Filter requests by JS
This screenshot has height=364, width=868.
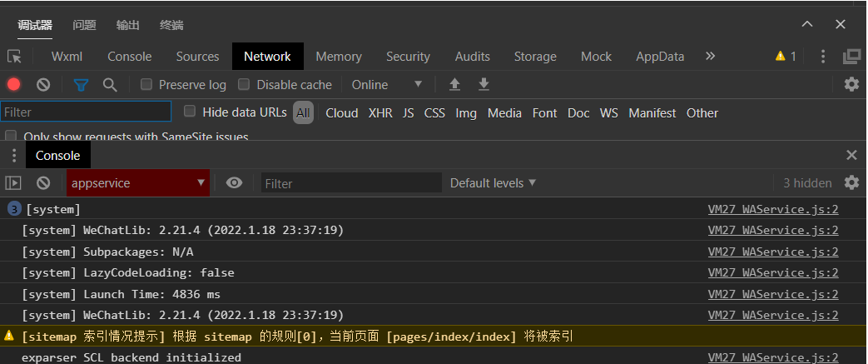coord(408,113)
